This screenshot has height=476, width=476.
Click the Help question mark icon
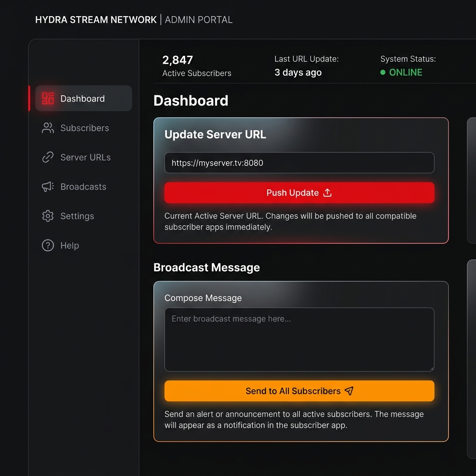coord(47,245)
